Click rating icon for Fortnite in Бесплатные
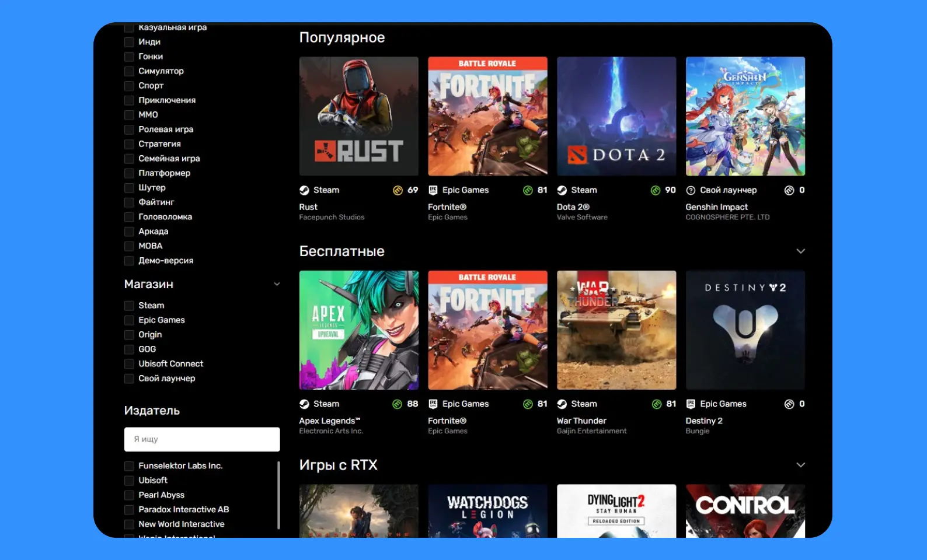 tap(528, 404)
